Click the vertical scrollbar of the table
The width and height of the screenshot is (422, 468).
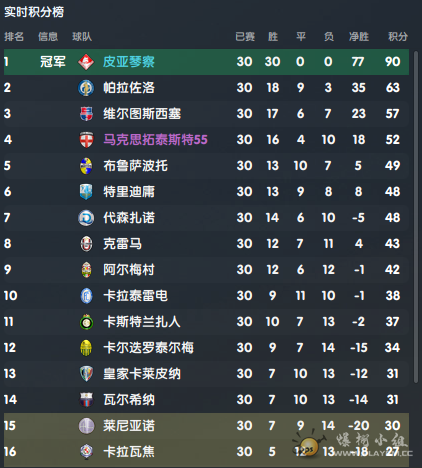(x=415, y=217)
